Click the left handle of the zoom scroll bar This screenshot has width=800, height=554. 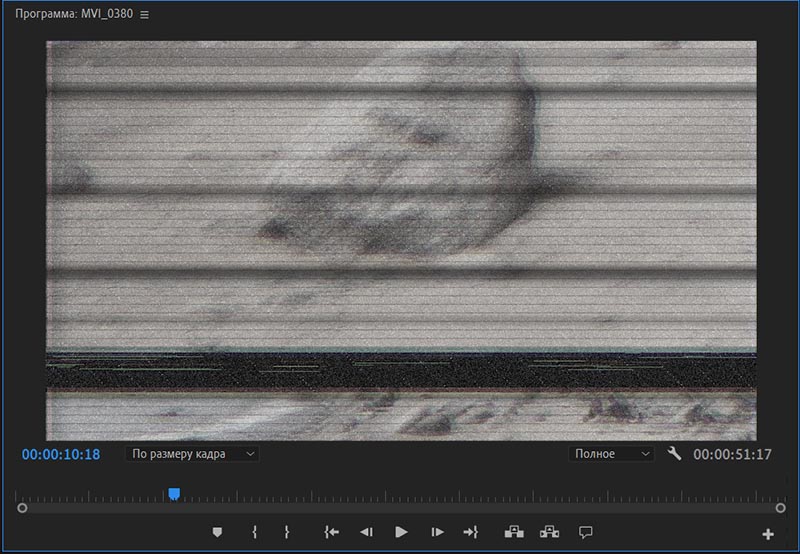coord(22,508)
